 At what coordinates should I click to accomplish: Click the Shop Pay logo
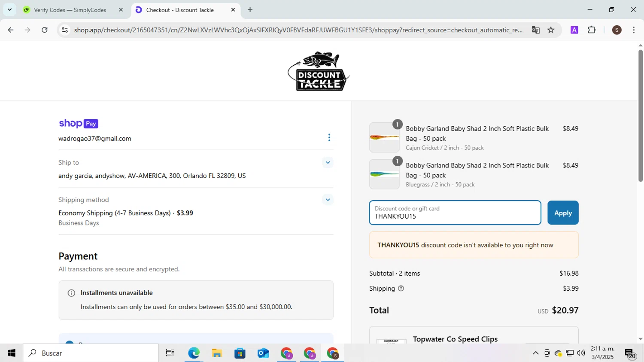79,124
